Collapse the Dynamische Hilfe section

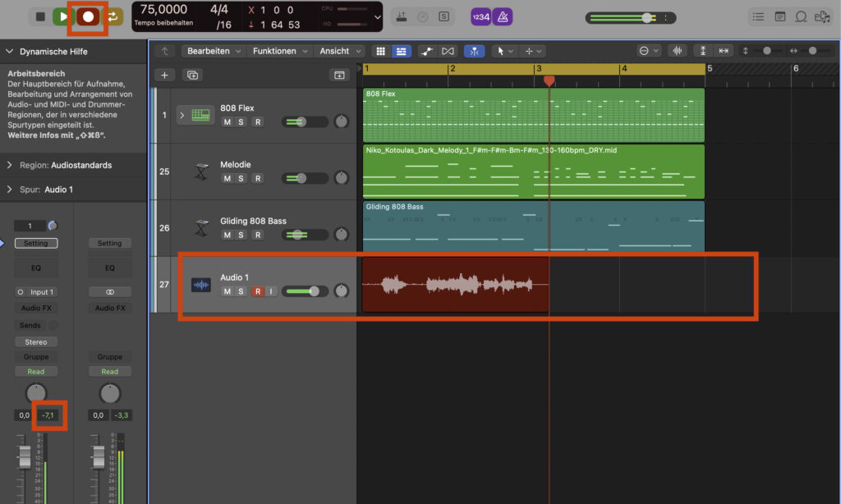click(x=10, y=52)
